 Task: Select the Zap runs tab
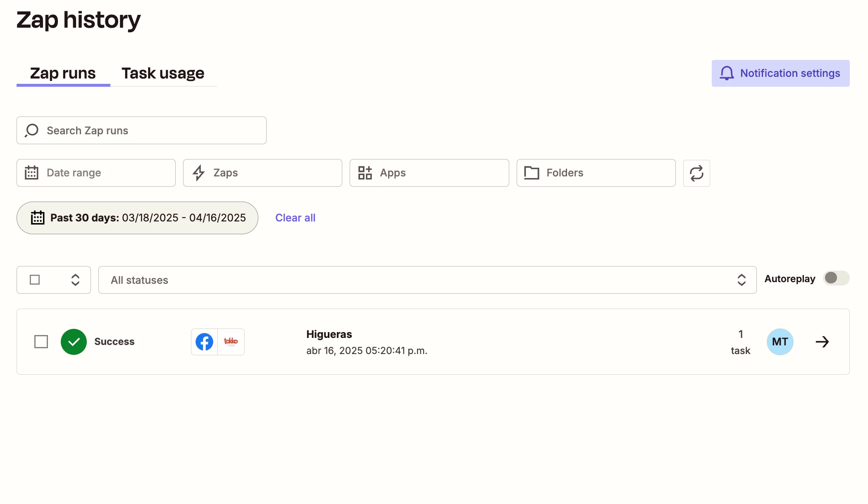[63, 73]
